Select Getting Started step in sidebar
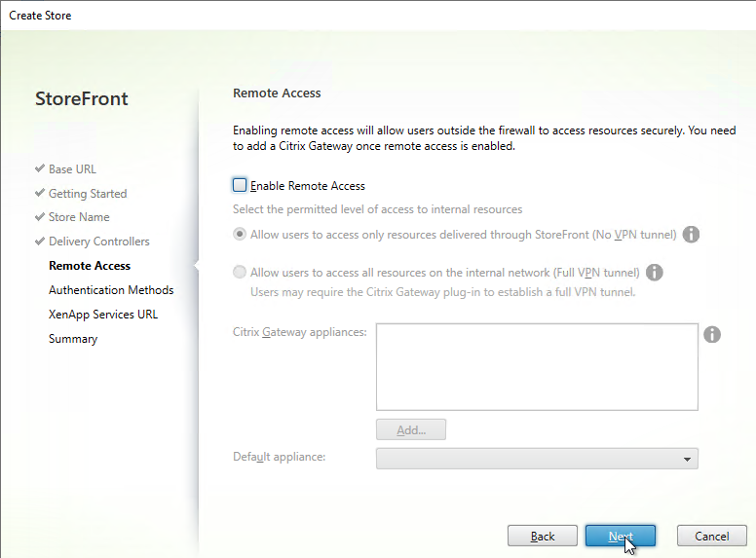The image size is (756, 558). 88,194
